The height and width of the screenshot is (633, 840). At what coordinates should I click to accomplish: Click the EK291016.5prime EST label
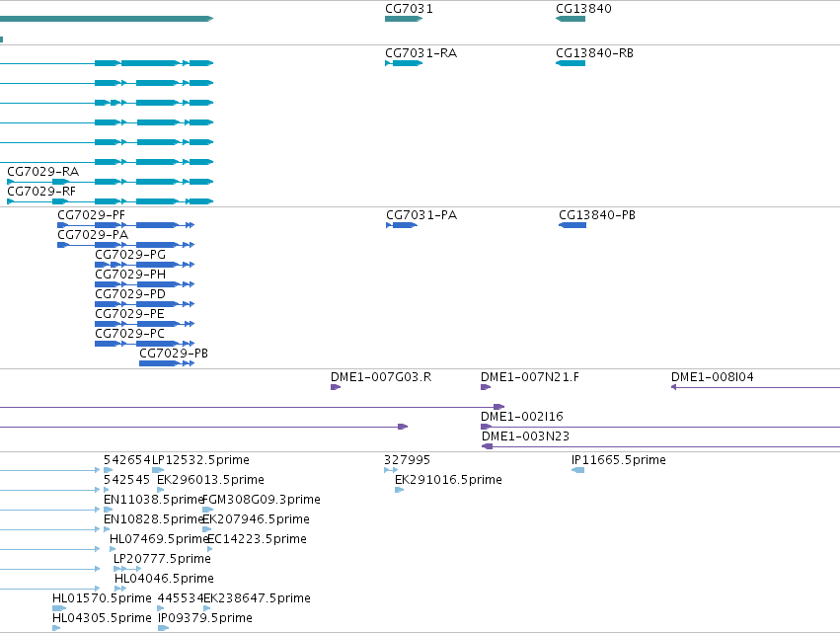(x=448, y=480)
